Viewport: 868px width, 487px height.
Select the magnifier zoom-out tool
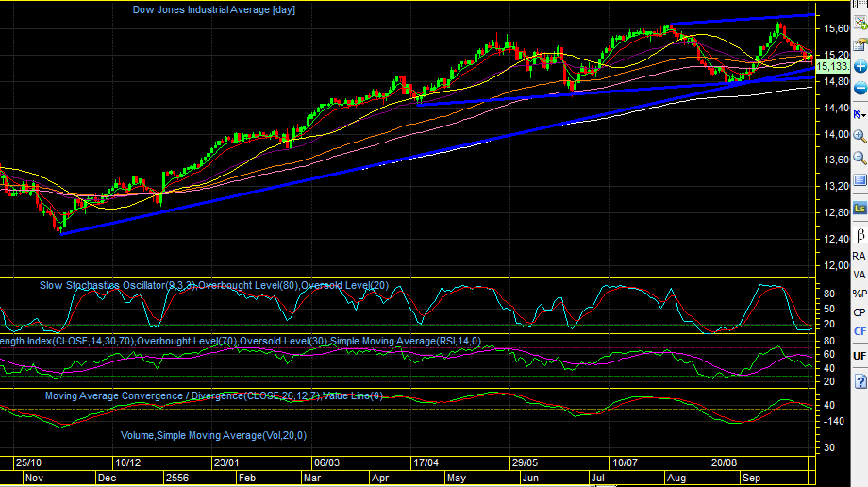click(x=860, y=158)
